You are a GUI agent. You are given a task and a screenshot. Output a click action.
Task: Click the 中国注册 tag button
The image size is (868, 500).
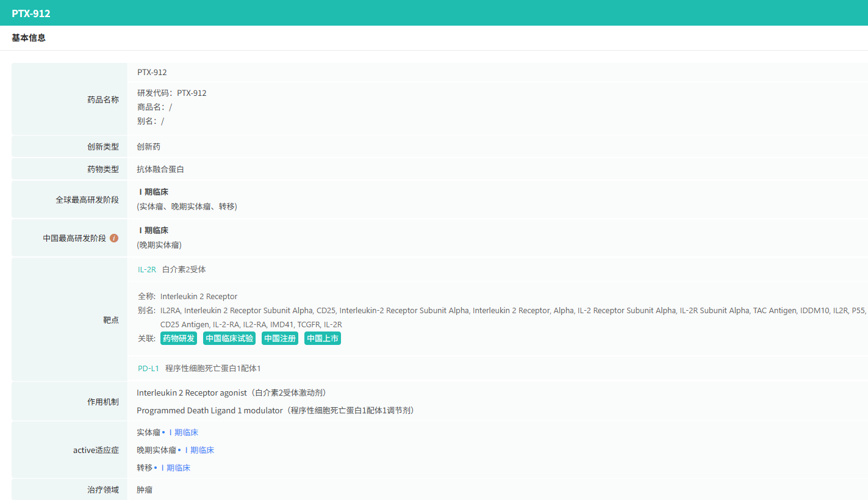click(280, 338)
